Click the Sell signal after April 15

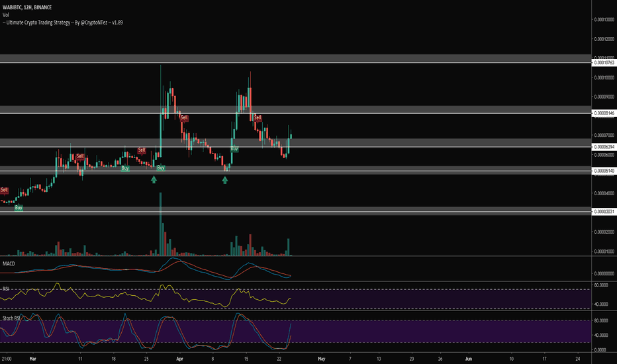pyautogui.click(x=258, y=118)
